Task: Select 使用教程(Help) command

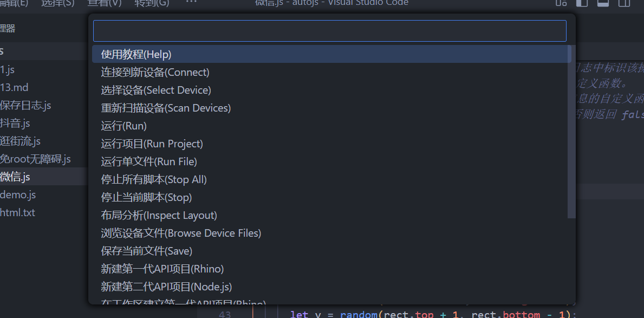Action: (x=331, y=54)
